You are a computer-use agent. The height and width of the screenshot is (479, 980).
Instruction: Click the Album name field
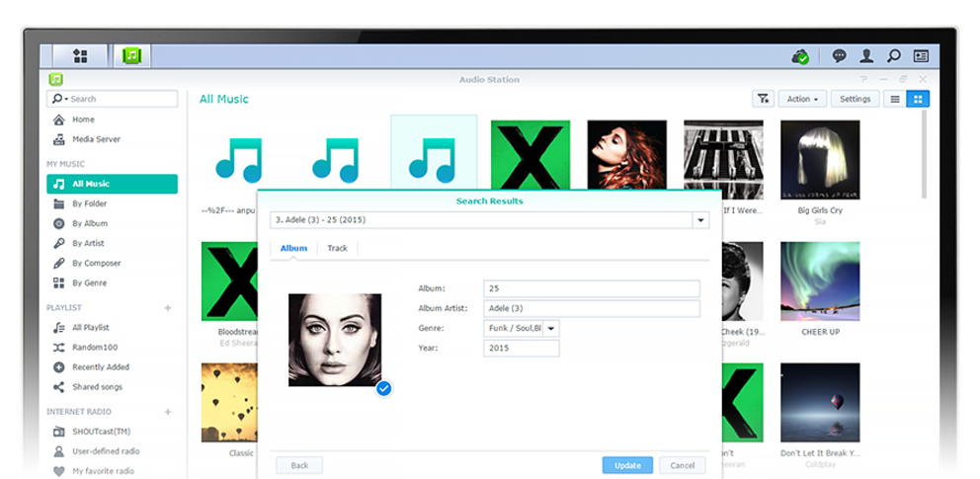(x=591, y=288)
